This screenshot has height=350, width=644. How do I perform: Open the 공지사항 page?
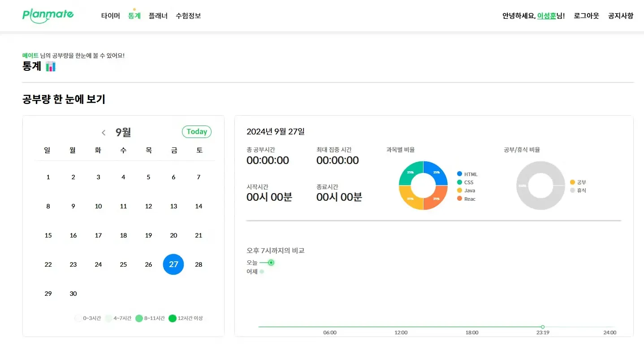621,16
